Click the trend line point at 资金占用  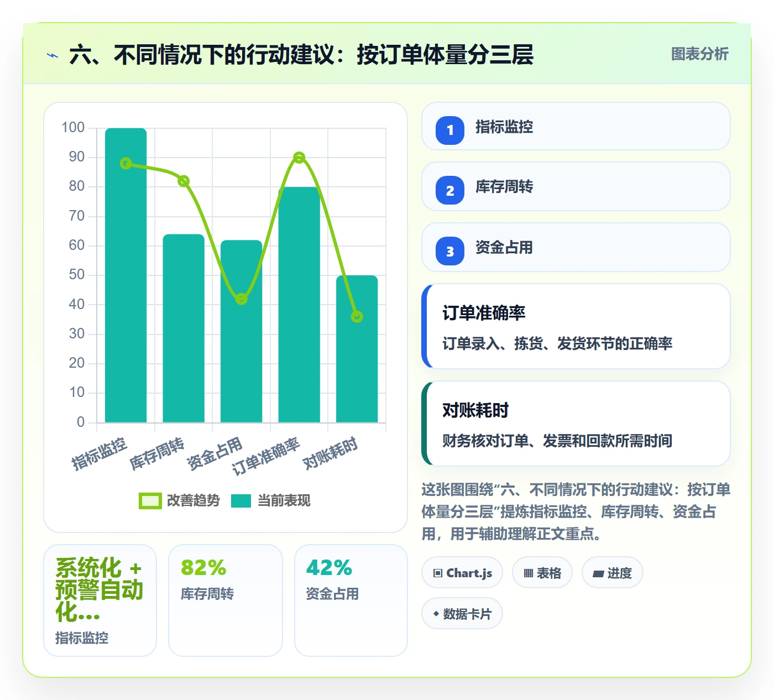pos(242,299)
